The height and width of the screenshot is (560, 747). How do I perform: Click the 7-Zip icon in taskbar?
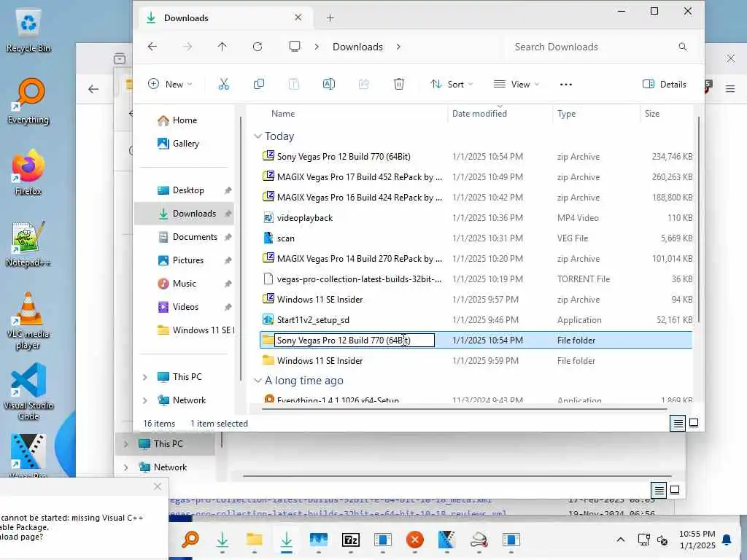(x=351, y=540)
